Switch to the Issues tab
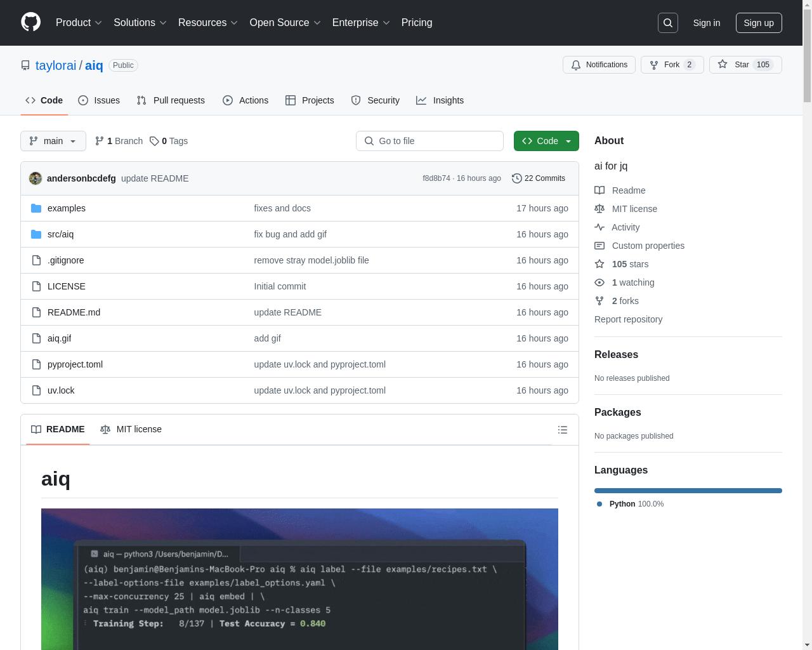This screenshot has height=650, width=812. point(99,100)
